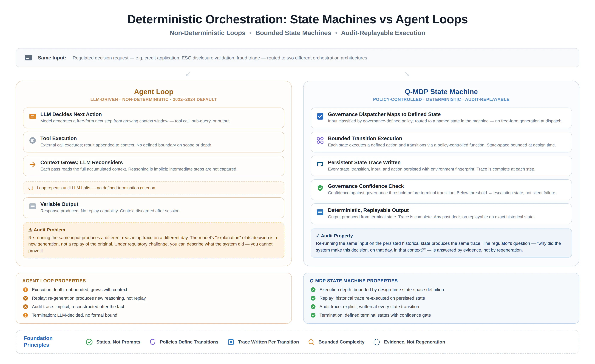Click the arrow icon beside Context Grows
595x364 pixels.
point(33,164)
